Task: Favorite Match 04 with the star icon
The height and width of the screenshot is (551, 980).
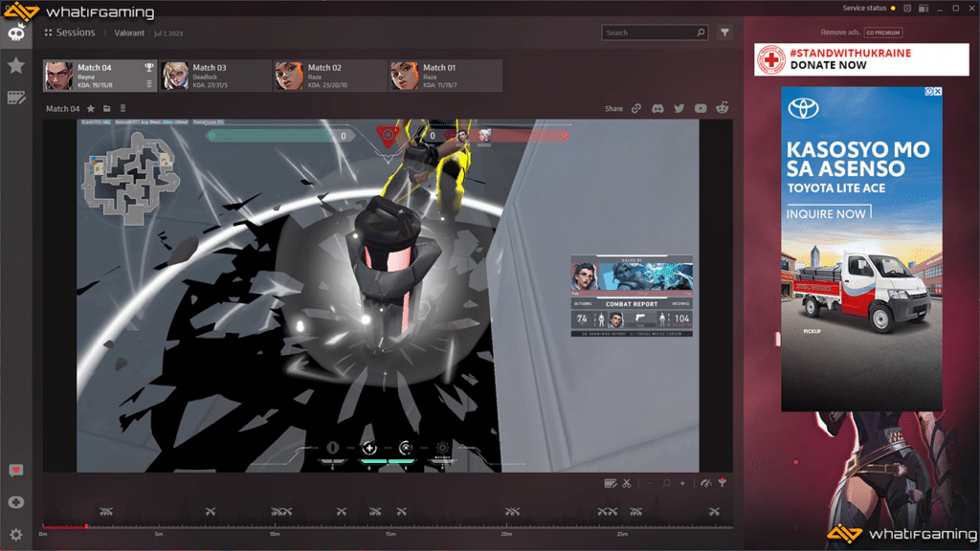Action: (91, 109)
